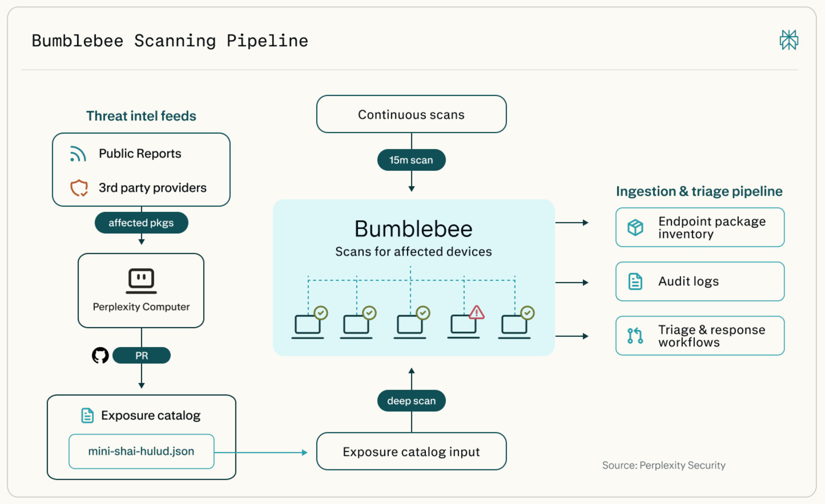Screen dimensions: 825x504
Task: Click the Public Reports label
Action: pos(140,154)
